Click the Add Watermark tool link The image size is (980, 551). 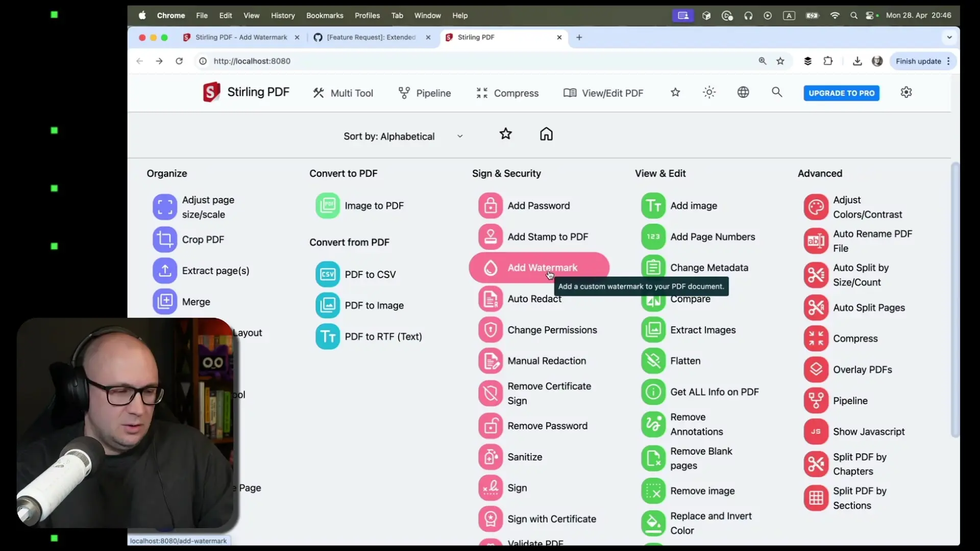539,268
